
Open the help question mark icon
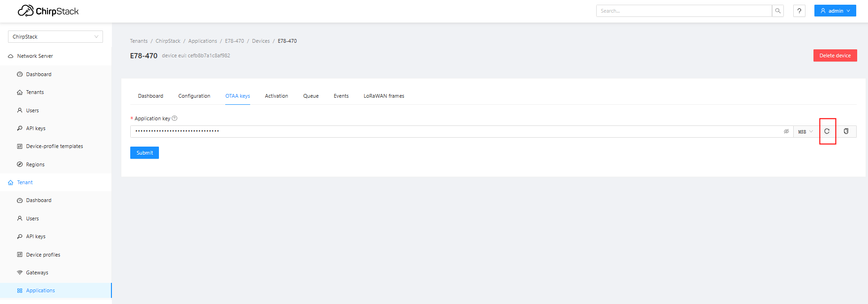click(x=799, y=11)
